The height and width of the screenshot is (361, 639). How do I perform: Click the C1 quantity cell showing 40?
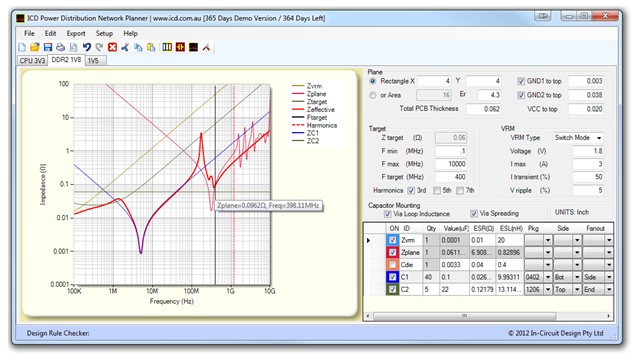tap(431, 277)
